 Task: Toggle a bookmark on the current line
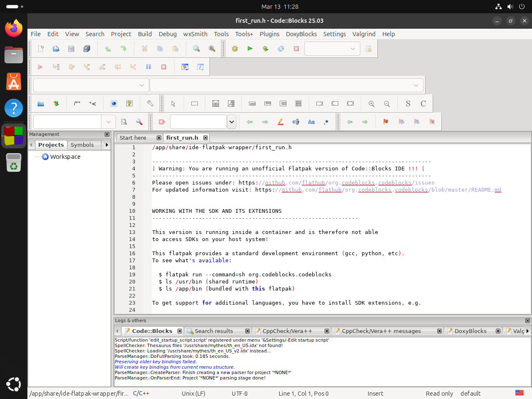click(385, 121)
